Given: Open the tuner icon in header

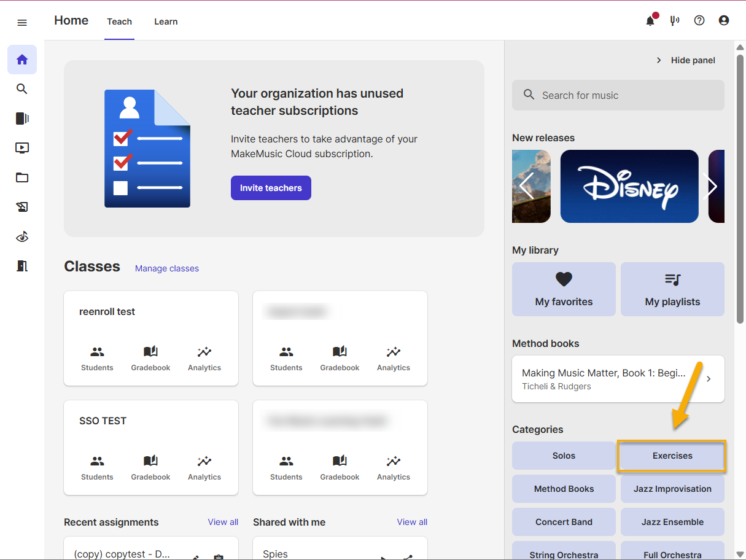Looking at the screenshot, I should click(x=675, y=21).
